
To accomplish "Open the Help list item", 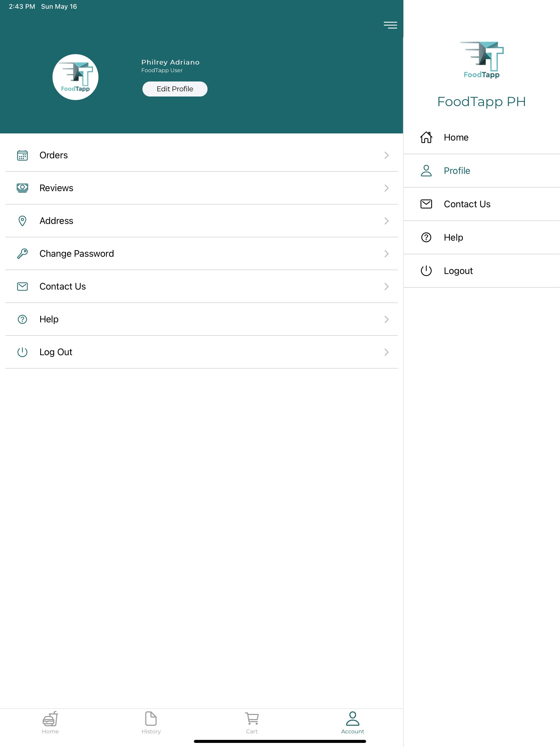I will coord(202,319).
